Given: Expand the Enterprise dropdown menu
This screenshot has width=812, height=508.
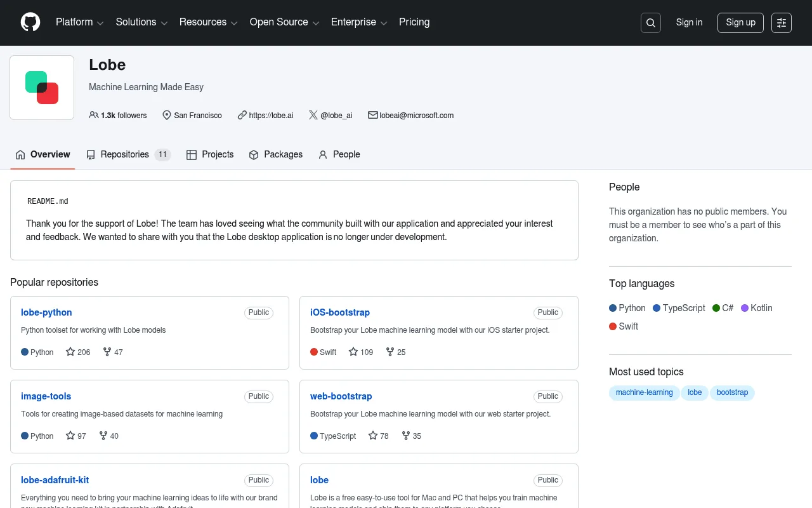Looking at the screenshot, I should point(359,22).
